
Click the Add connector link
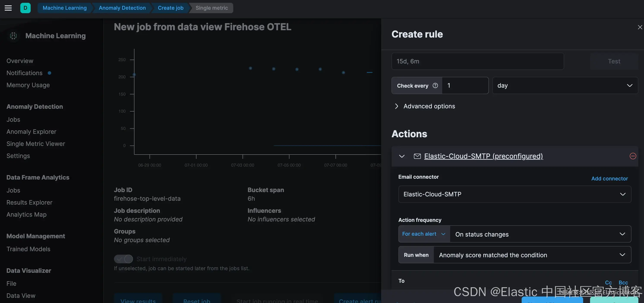(609, 178)
